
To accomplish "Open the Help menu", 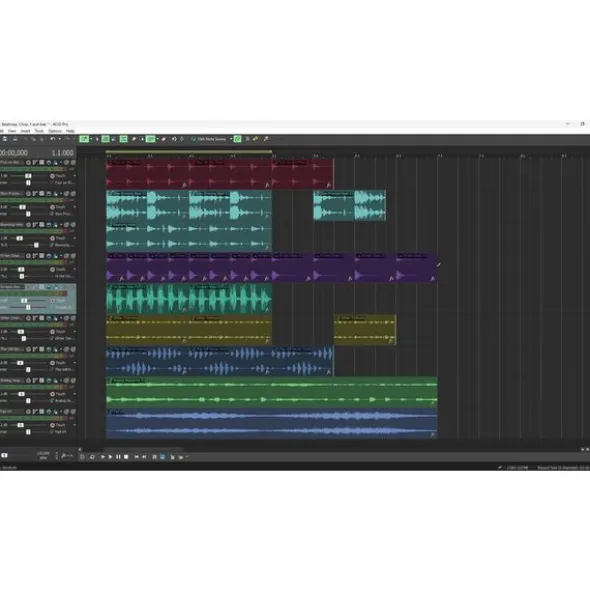I will tap(70, 131).
